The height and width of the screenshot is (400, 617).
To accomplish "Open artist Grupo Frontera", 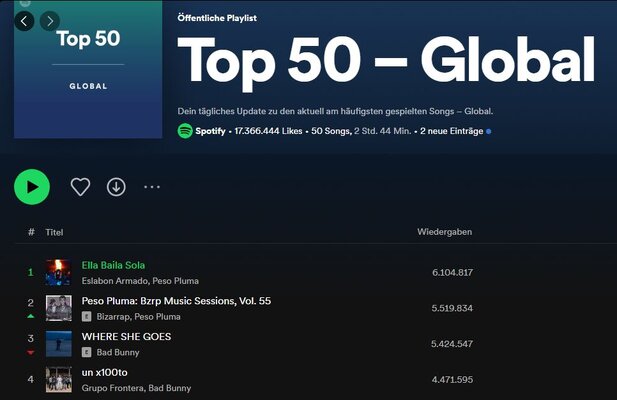I will click(x=113, y=388).
